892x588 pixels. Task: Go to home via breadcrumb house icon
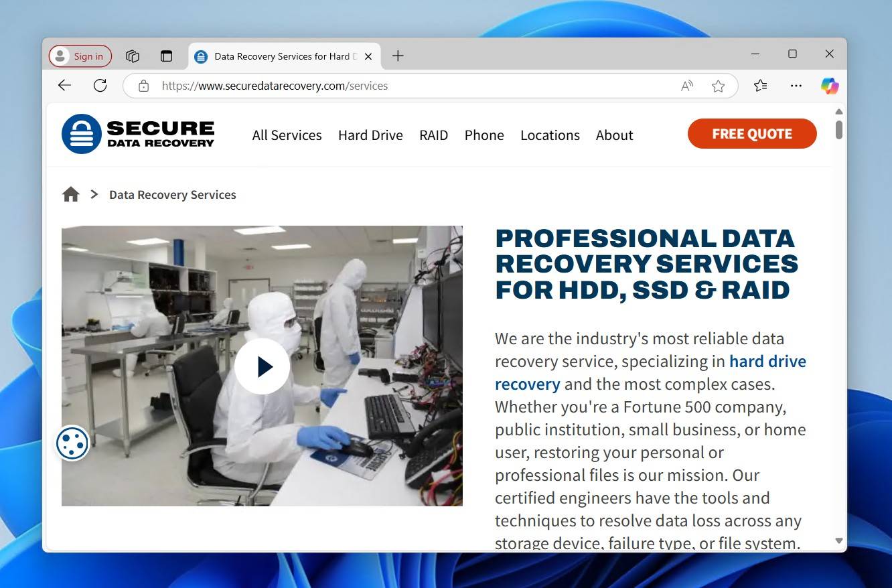70,194
